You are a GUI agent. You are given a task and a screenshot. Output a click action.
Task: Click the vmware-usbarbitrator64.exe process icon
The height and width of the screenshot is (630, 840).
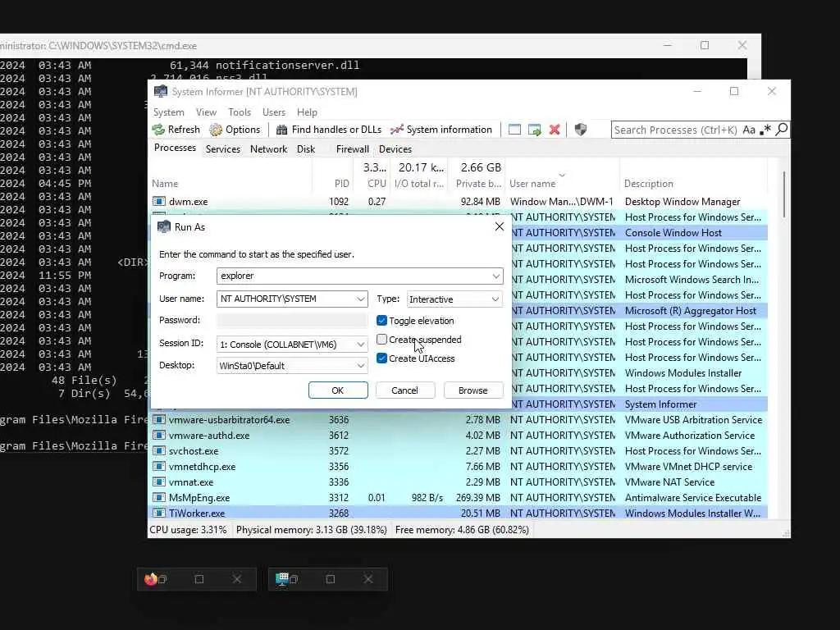coord(158,419)
